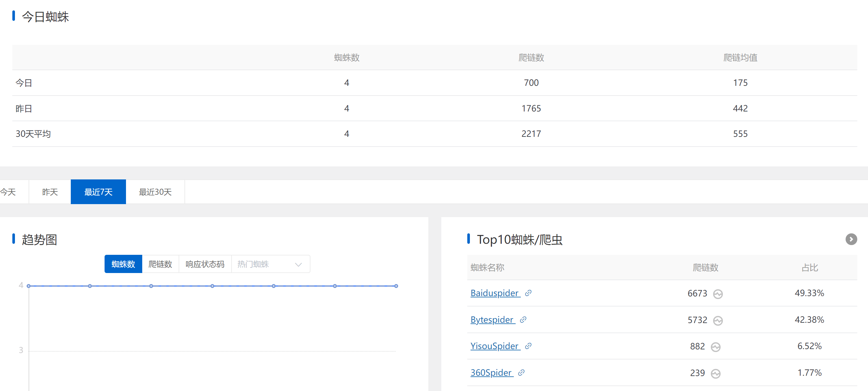Show 蜘蛛数 trend chart
Viewport: 868px width, 391px height.
pyautogui.click(x=123, y=264)
